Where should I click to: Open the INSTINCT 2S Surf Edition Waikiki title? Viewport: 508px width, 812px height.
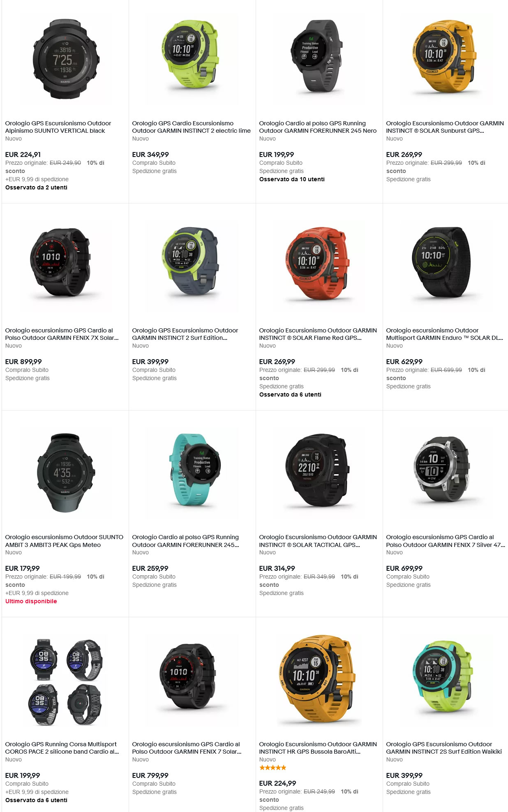[444, 748]
